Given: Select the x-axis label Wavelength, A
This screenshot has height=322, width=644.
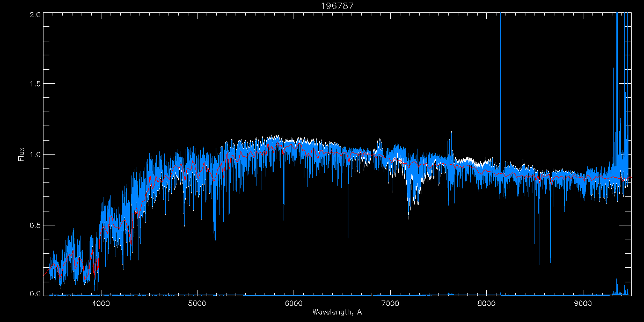Looking at the screenshot, I should 337,312.
